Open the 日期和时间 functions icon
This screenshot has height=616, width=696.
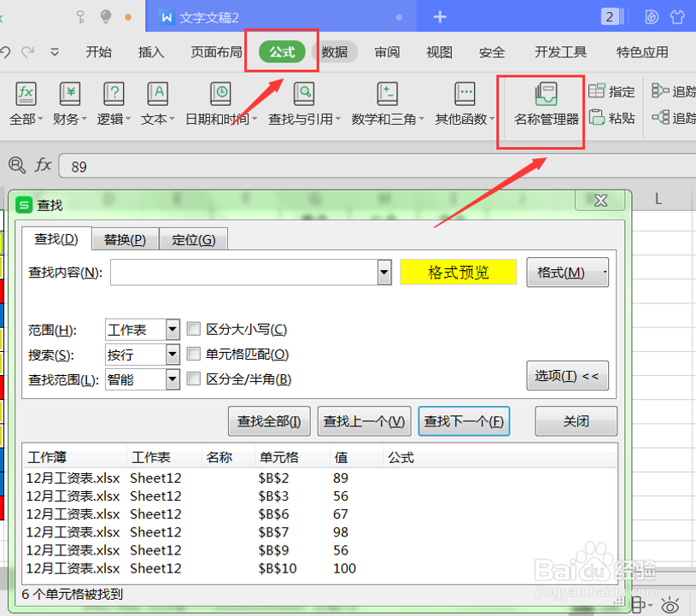click(x=220, y=94)
